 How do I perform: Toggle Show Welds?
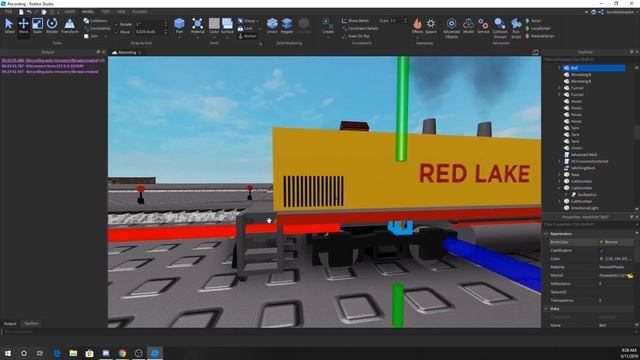[356, 20]
